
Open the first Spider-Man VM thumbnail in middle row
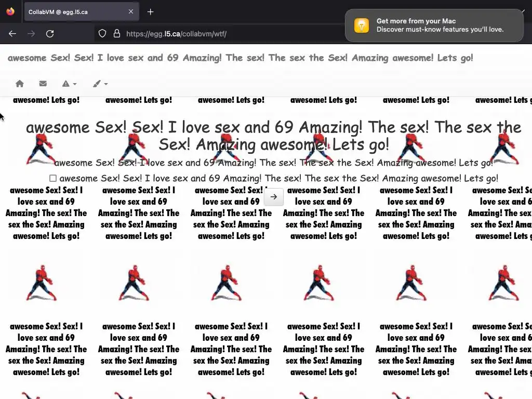click(42, 283)
